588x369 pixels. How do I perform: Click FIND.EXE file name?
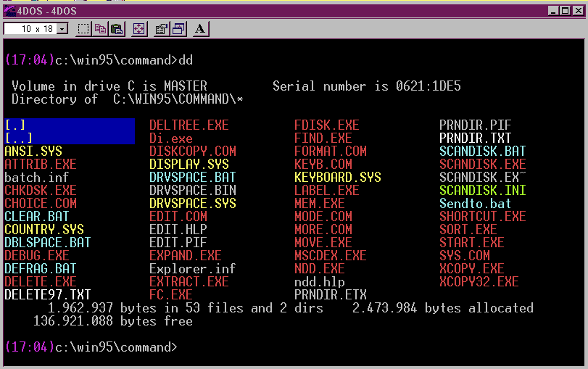click(x=323, y=138)
